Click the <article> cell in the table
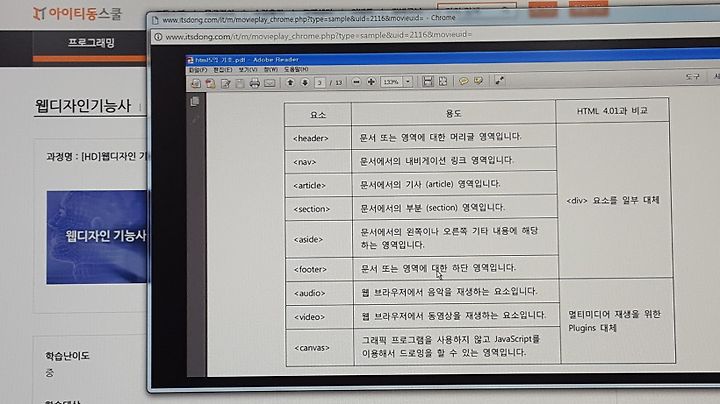Image resolution: width=720 pixels, height=404 pixels. coord(318,185)
